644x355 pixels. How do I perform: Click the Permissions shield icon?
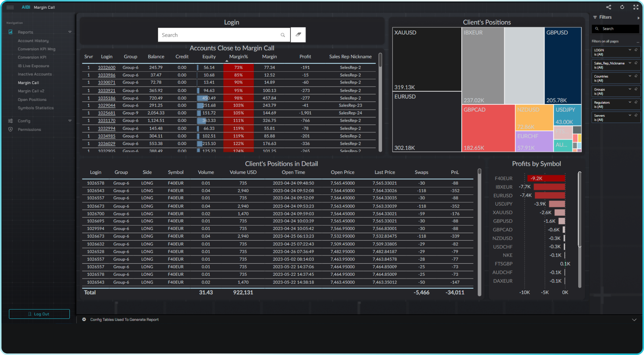pos(10,129)
